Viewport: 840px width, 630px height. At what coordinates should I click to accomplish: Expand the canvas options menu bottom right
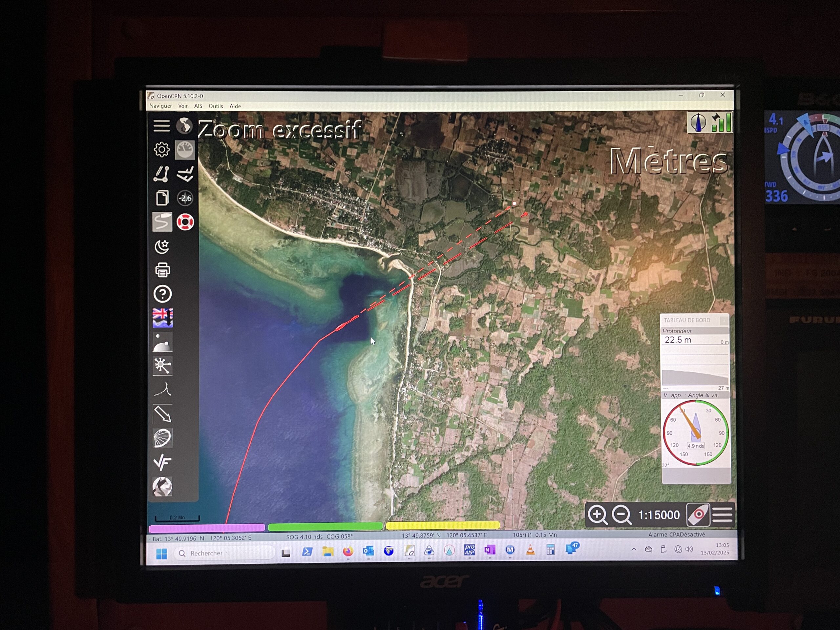(x=722, y=515)
